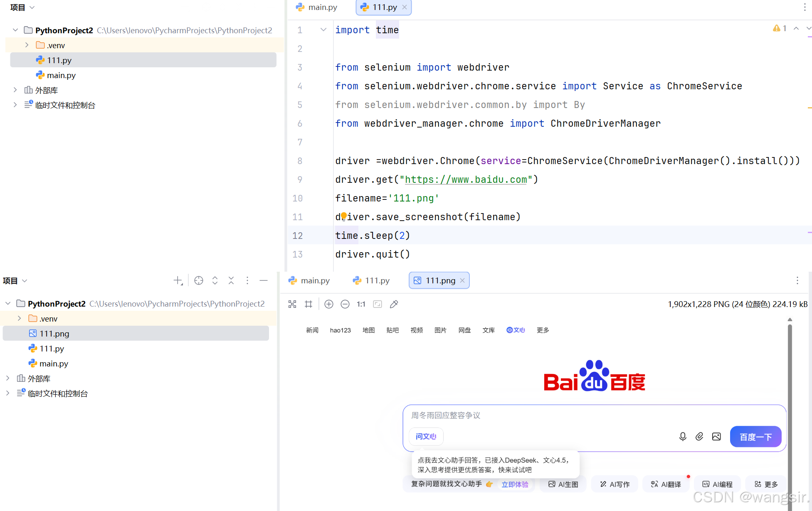Toggle the grid display icon
Image resolution: width=812 pixels, height=511 pixels.
(309, 304)
